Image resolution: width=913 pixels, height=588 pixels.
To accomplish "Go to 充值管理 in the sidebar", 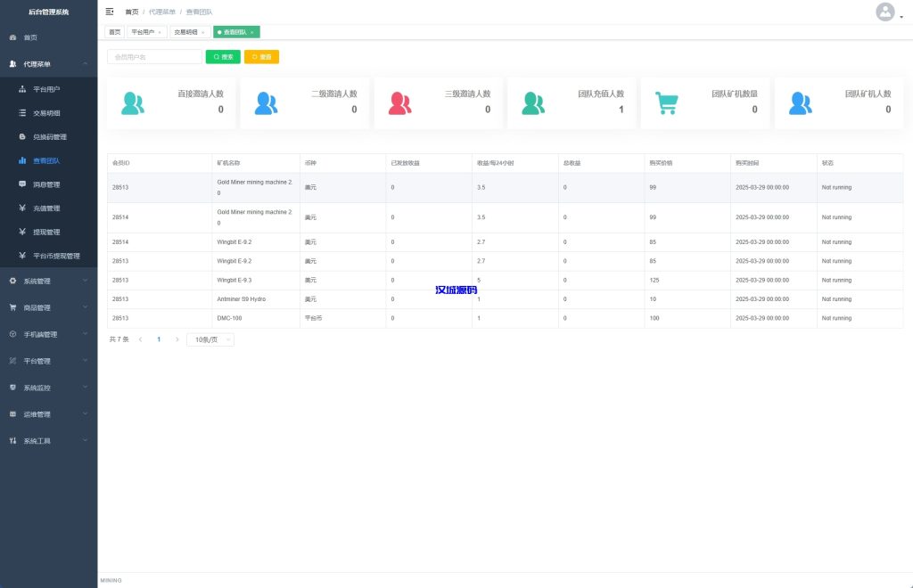I will coord(45,208).
